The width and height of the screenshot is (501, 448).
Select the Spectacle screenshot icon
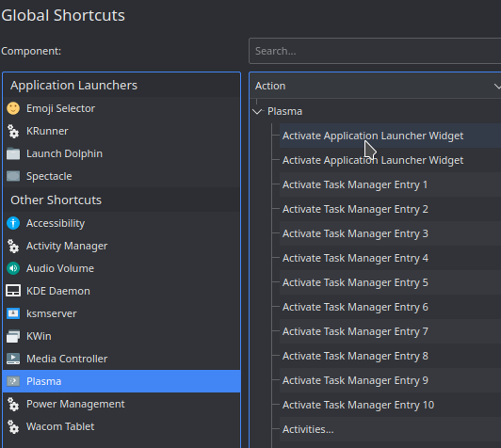[13, 176]
